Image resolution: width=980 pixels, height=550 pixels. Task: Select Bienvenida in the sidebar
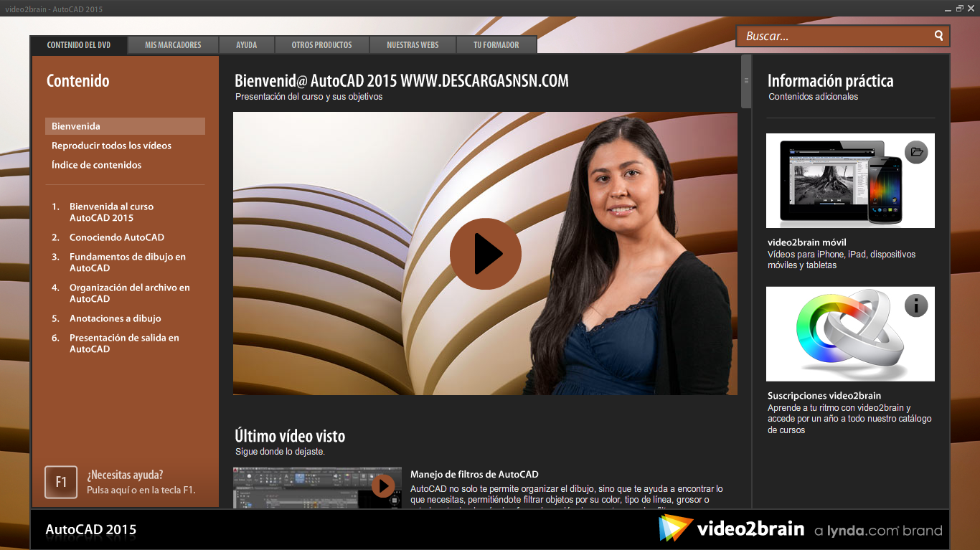125,126
